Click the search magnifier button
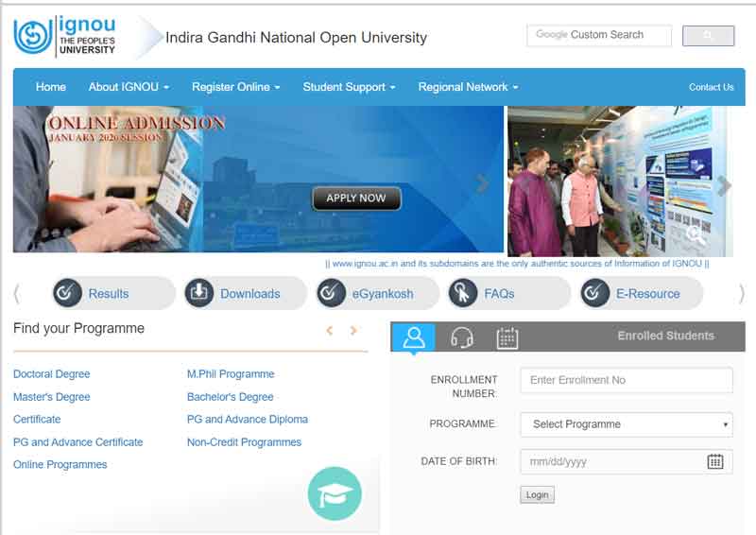756x535 pixels. 708,36
